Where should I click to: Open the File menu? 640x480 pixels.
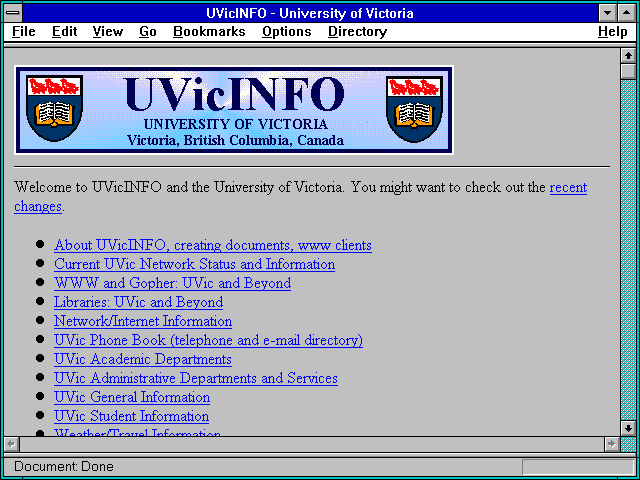click(x=24, y=32)
